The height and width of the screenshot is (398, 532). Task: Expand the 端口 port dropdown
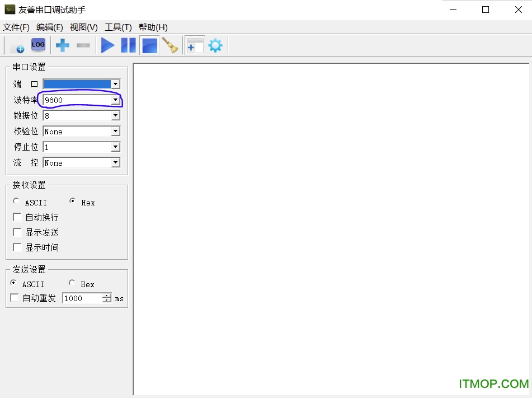115,84
